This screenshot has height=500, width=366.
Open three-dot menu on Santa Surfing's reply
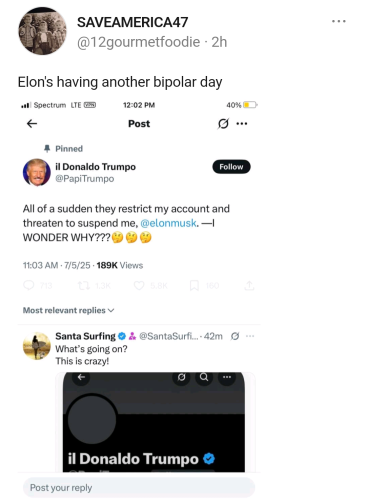(250, 336)
